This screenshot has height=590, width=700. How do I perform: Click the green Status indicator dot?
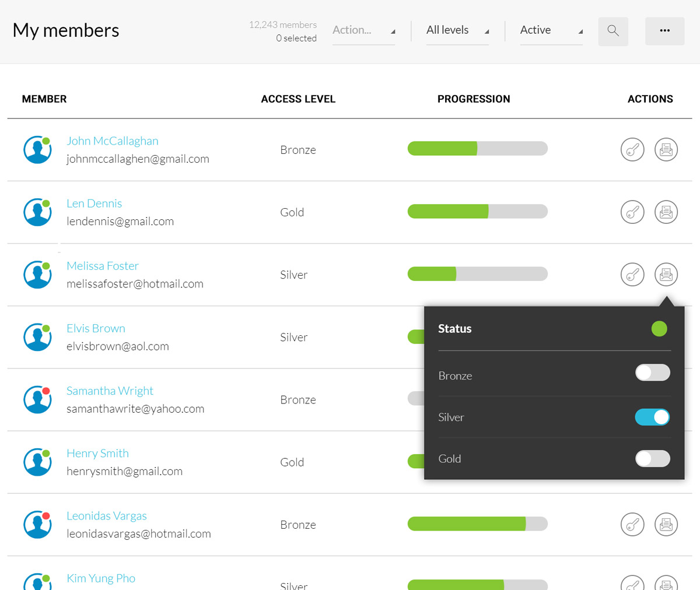[659, 329]
